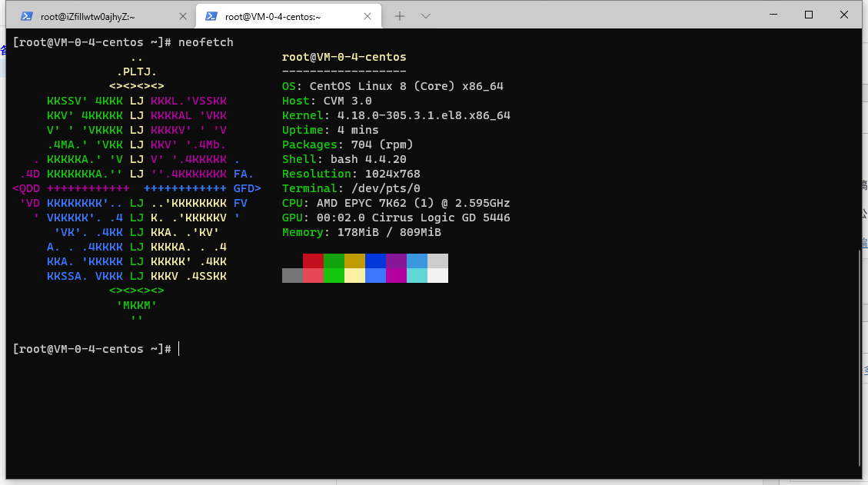The image size is (868, 485).
Task: Open a new tab with the plus button
Action: coord(400,15)
